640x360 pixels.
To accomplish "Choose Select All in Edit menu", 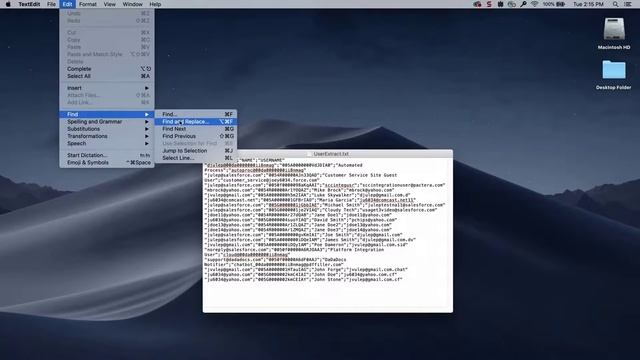I will [107, 76].
